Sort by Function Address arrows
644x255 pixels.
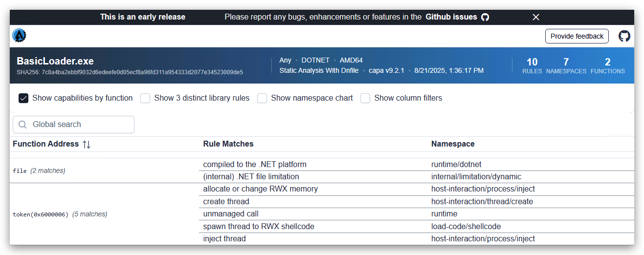pos(87,144)
